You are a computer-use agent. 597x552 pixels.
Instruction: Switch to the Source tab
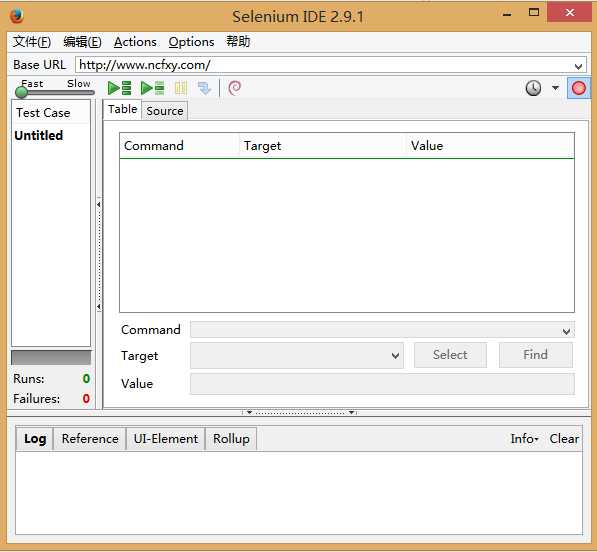164,111
